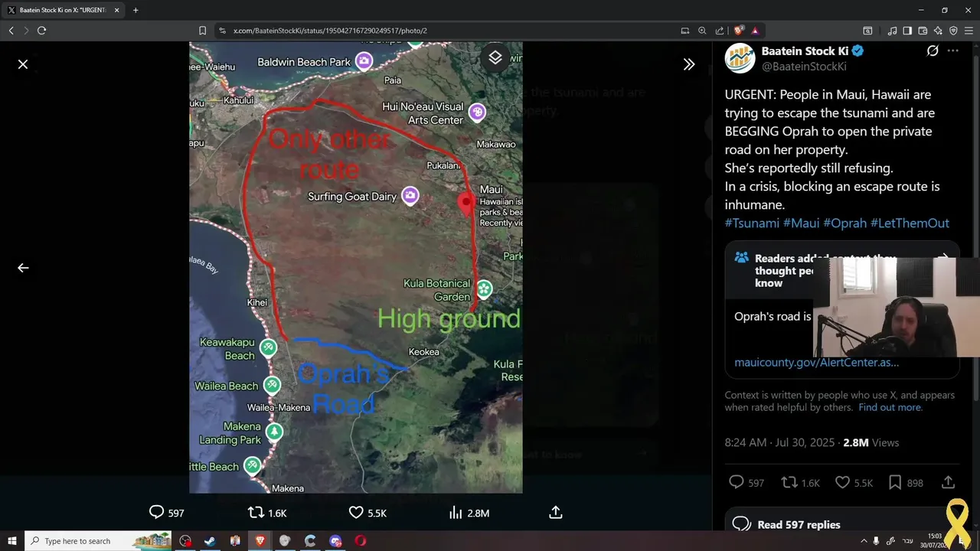This screenshot has height=551, width=980.
Task: Click the share icon below the photo
Action: pyautogui.click(x=556, y=513)
